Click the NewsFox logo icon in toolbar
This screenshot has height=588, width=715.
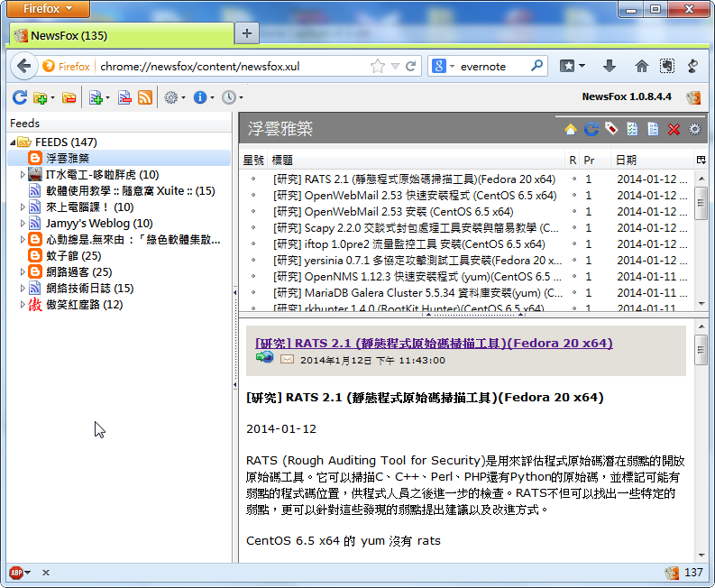pos(693,96)
